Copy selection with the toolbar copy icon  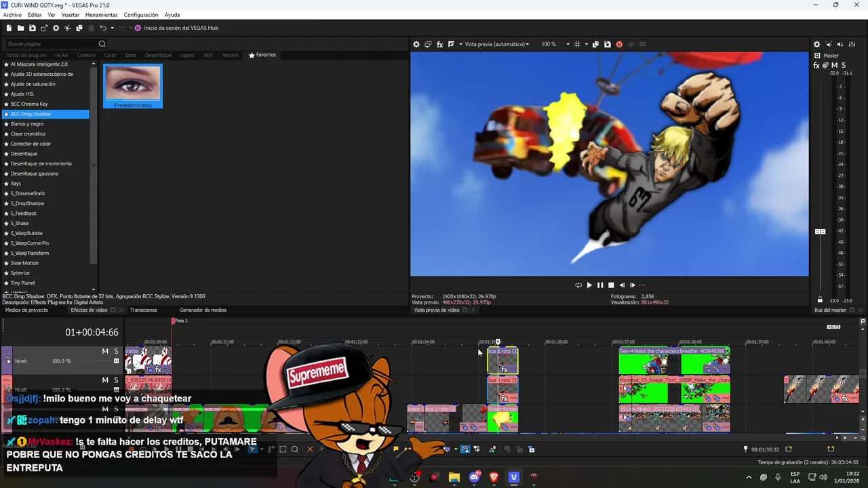79,28
